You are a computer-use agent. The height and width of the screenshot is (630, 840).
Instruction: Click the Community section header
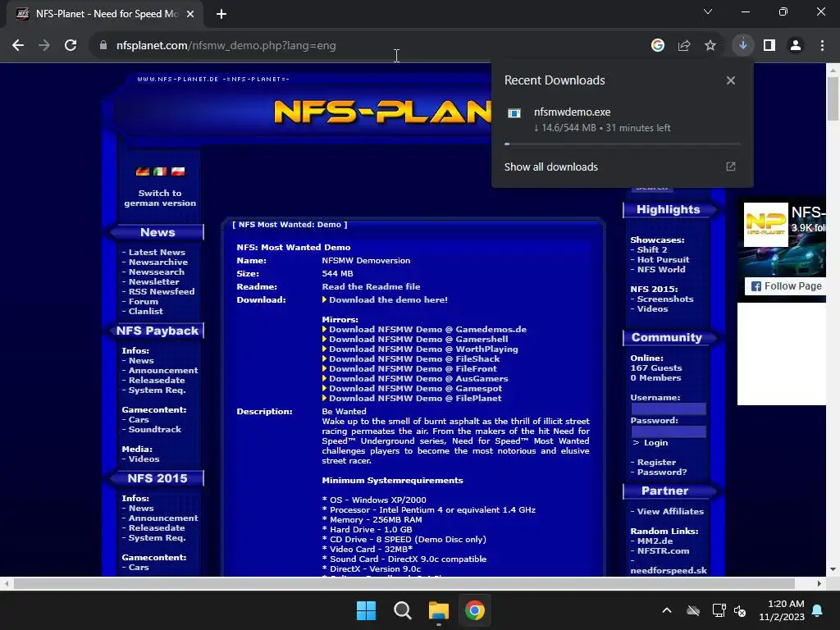pos(667,337)
